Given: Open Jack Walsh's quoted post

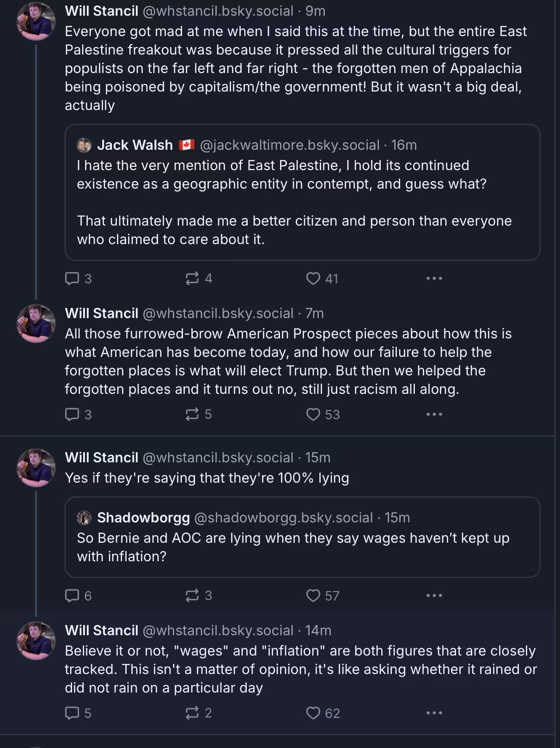Looking at the screenshot, I should pos(302,202).
